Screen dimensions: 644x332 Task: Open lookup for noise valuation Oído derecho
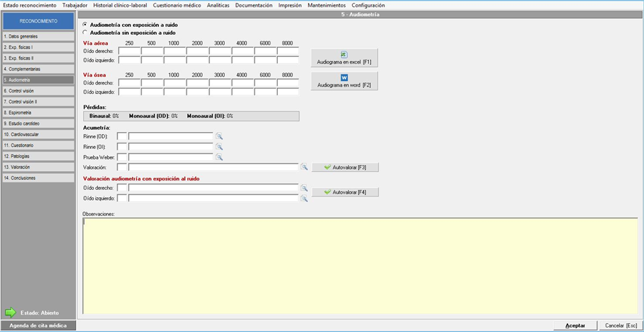click(x=304, y=188)
